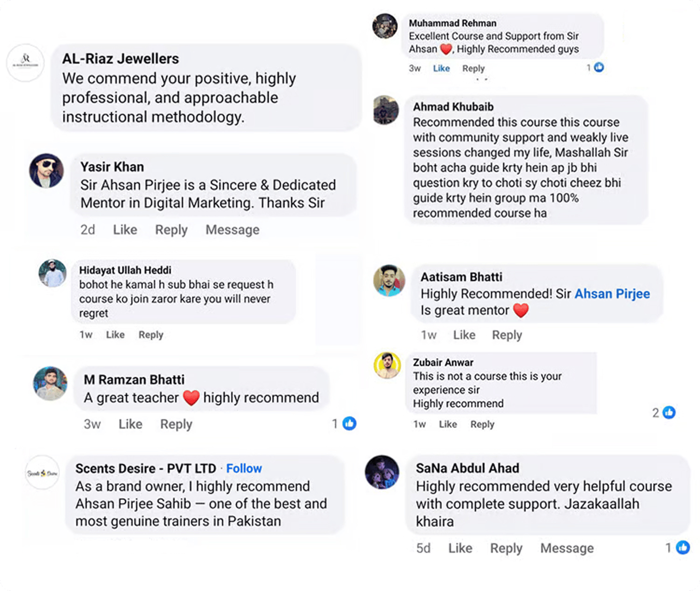Open SaNa Abdul Ahad's profile picture

coord(382,472)
